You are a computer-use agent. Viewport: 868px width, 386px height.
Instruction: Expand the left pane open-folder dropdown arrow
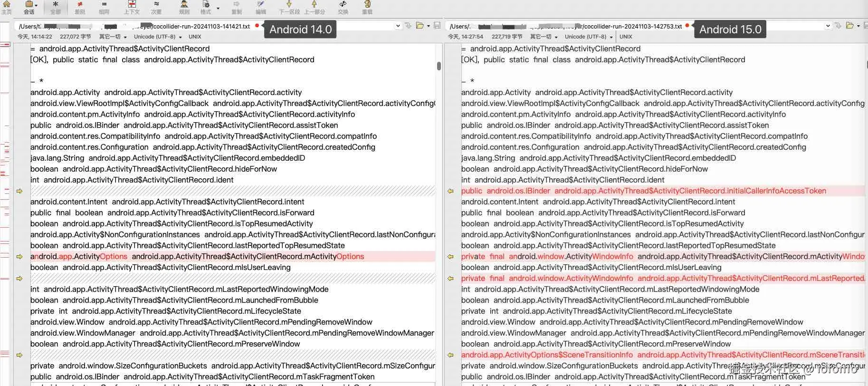tap(429, 26)
